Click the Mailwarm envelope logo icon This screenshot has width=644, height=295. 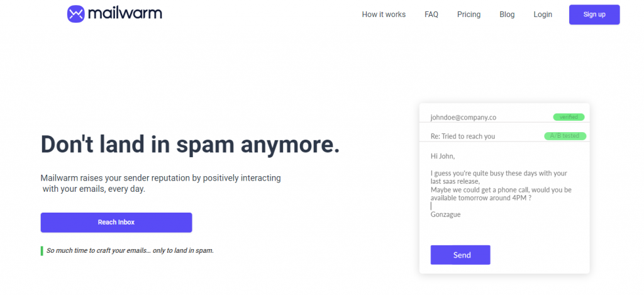(x=75, y=14)
